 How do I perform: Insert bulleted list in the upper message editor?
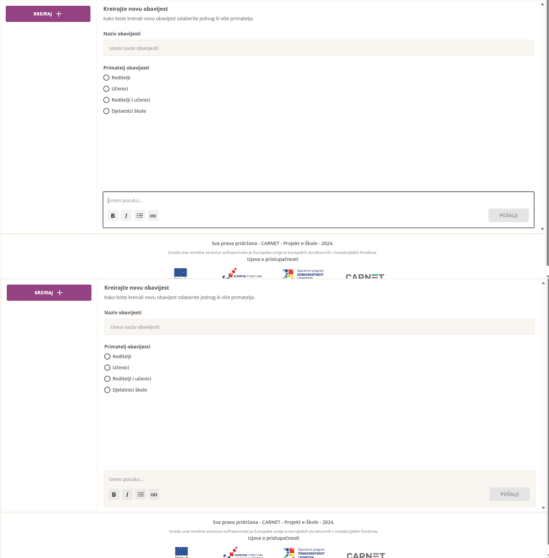(x=139, y=216)
